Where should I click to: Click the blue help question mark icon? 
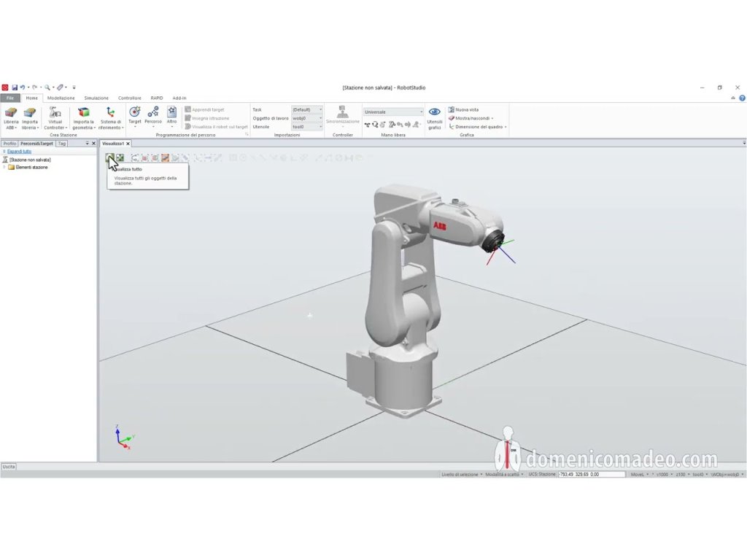[742, 98]
